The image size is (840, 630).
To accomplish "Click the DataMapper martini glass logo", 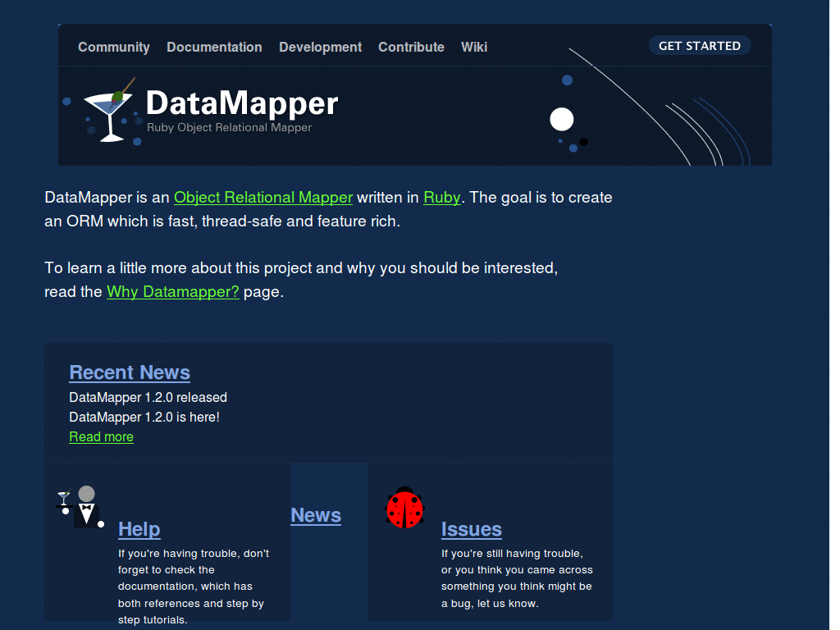I will (109, 111).
